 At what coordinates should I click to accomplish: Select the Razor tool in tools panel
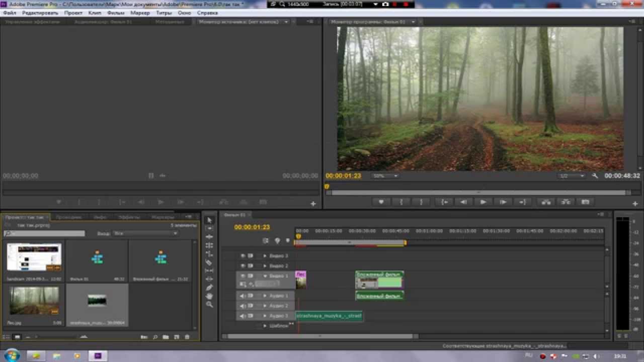(210, 262)
